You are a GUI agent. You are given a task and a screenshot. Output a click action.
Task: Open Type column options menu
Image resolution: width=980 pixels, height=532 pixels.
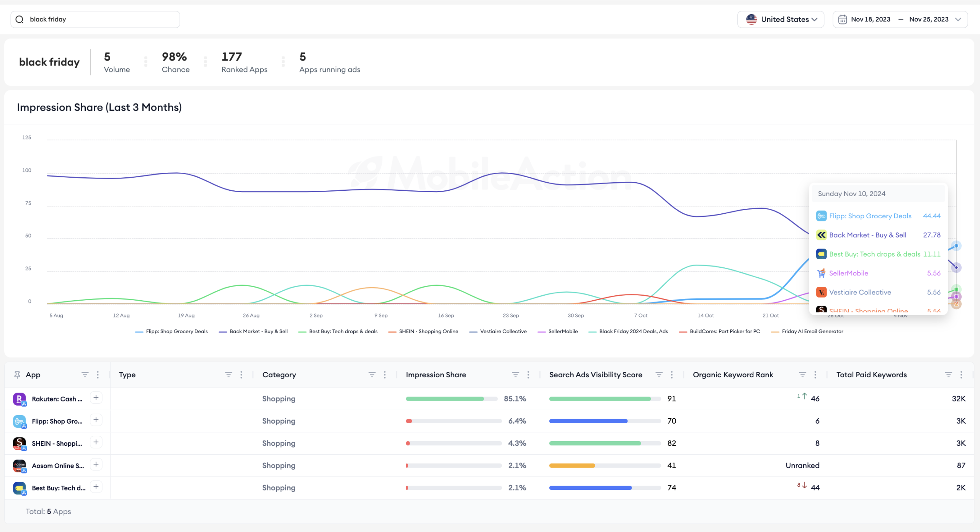[x=241, y=375]
